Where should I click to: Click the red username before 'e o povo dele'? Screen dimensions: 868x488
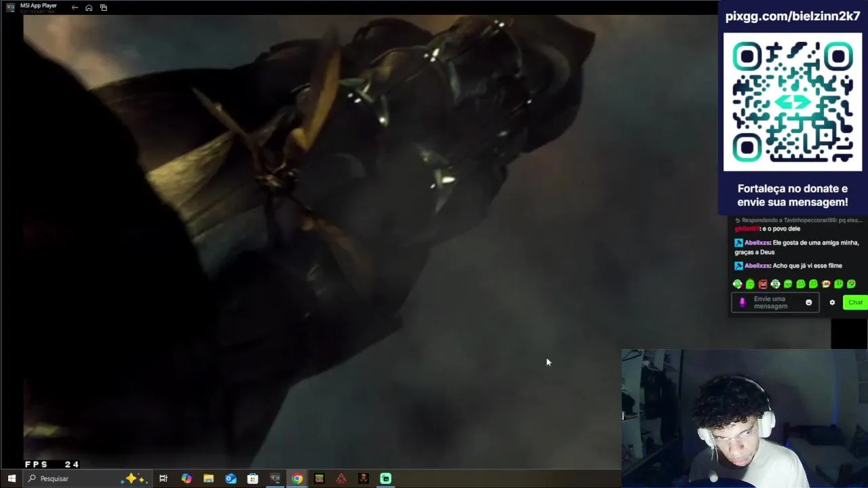pyautogui.click(x=747, y=229)
